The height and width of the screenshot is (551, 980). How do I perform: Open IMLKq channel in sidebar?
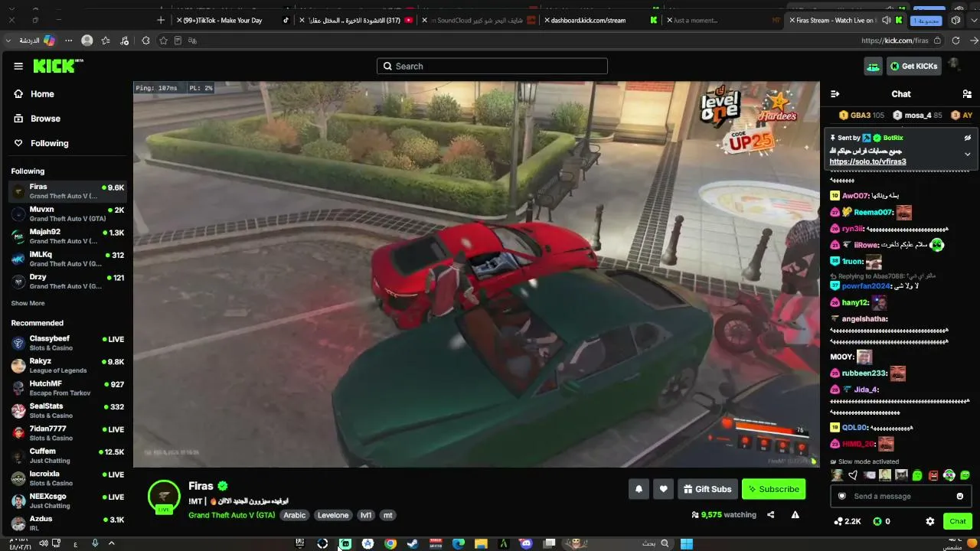click(67, 259)
